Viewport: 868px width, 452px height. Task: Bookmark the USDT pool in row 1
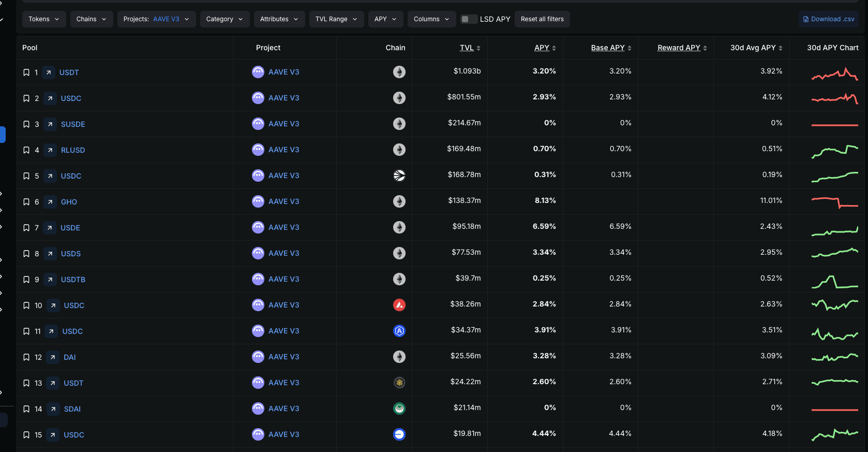(x=26, y=72)
